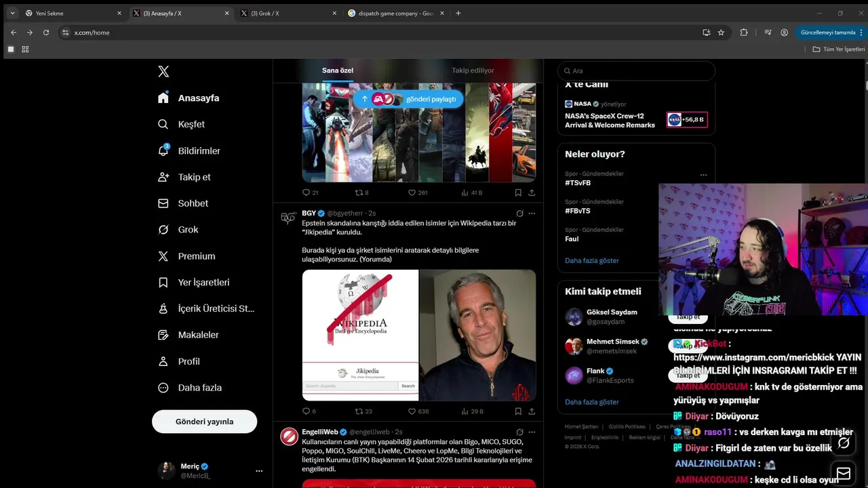The width and height of the screenshot is (868, 488).
Task: Click the x.com/home address bar
Action: pyautogui.click(x=380, y=33)
